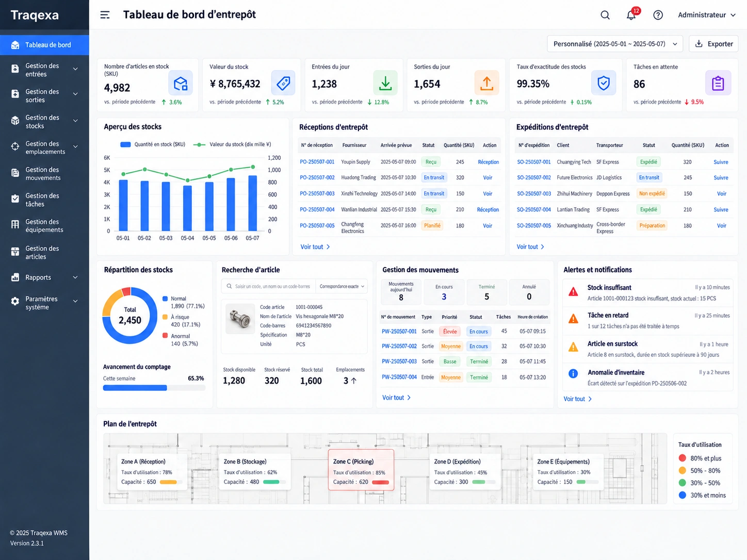This screenshot has height=560, width=747.
Task: Click the hamburger menu icon
Action: coord(105,15)
